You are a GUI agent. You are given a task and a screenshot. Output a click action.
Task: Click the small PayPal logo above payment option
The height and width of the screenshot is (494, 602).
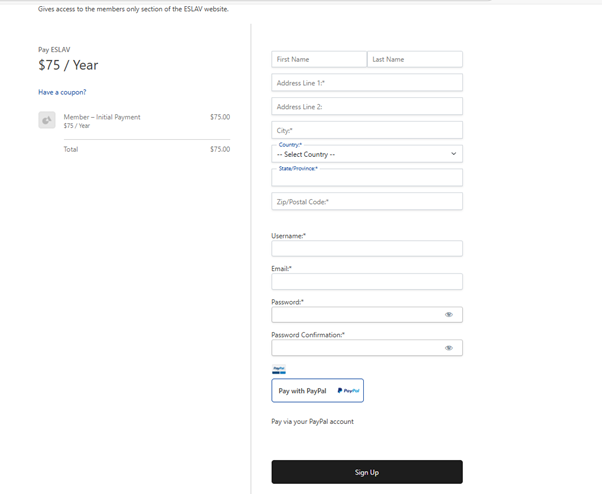279,369
